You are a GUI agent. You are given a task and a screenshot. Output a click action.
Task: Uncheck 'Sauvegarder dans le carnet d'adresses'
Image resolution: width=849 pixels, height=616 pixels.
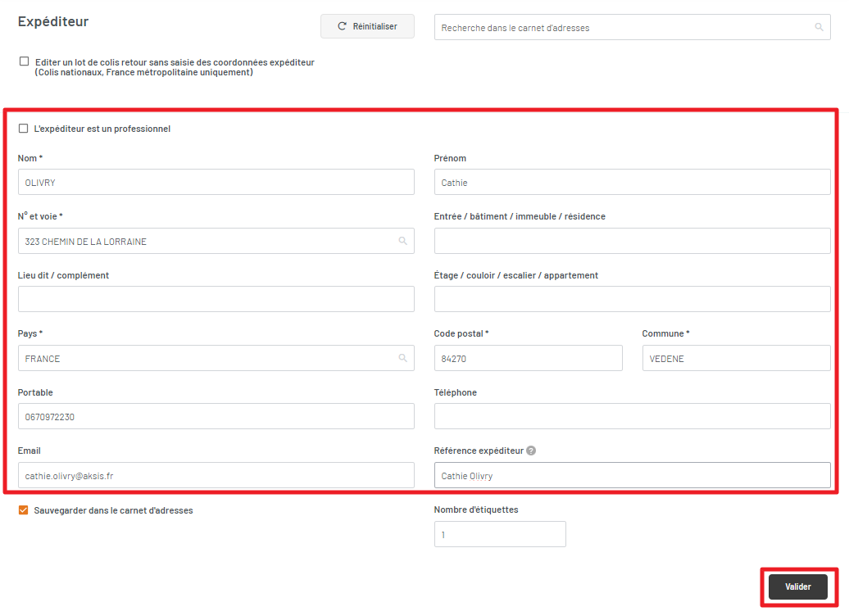tap(23, 510)
